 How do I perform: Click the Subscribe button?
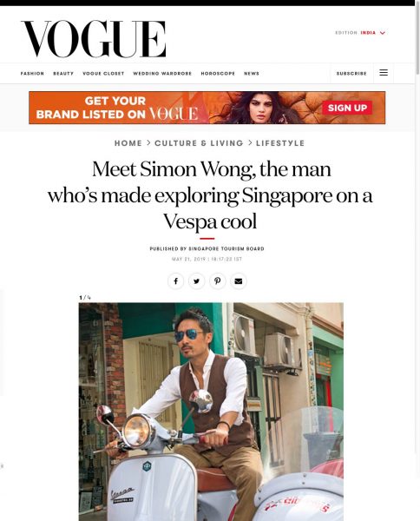pos(351,74)
